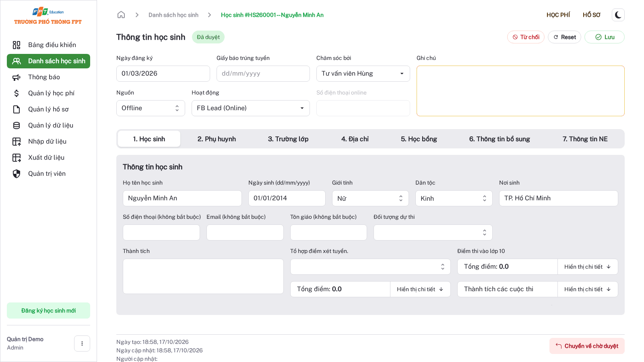Click the document icon for Quản lý hồ sơ

click(x=17, y=109)
